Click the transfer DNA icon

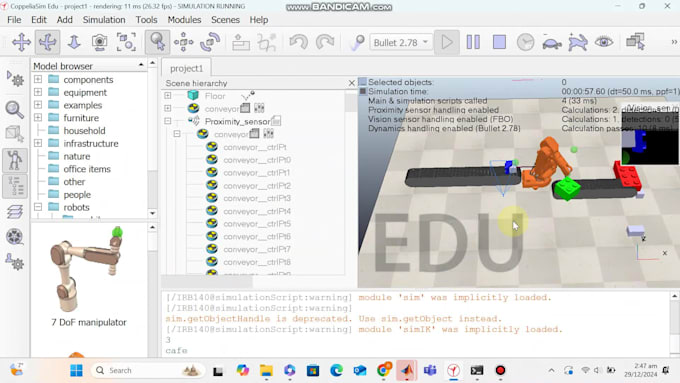point(267,43)
